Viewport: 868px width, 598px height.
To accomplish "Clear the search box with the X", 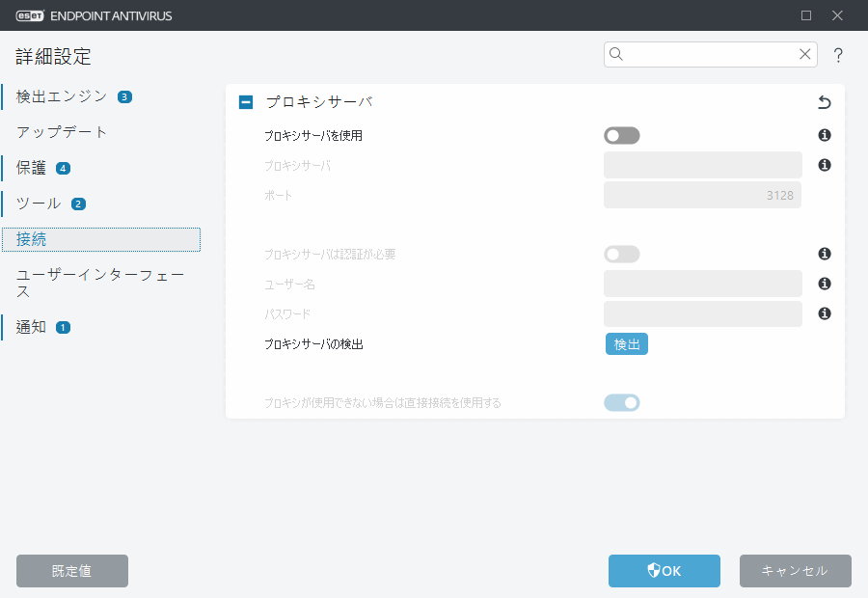I will coord(805,54).
